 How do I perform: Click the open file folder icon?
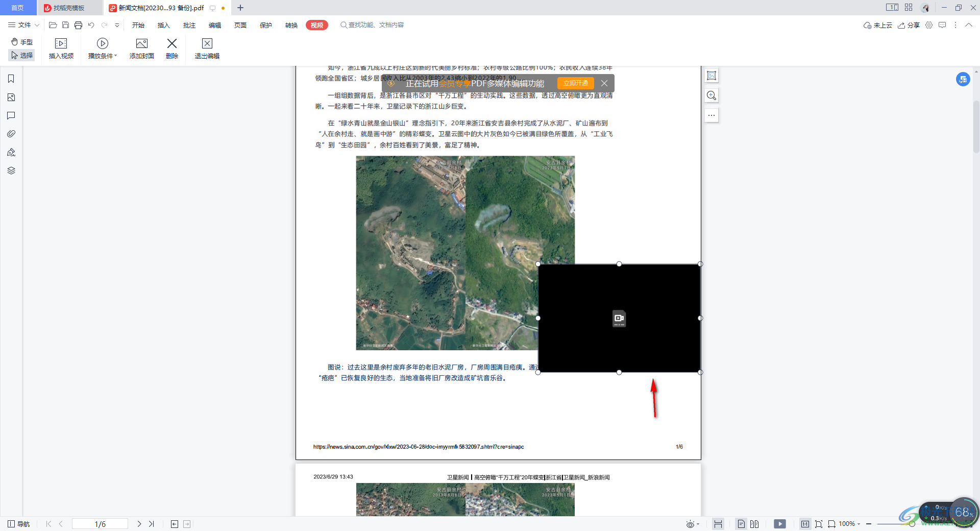(53, 25)
